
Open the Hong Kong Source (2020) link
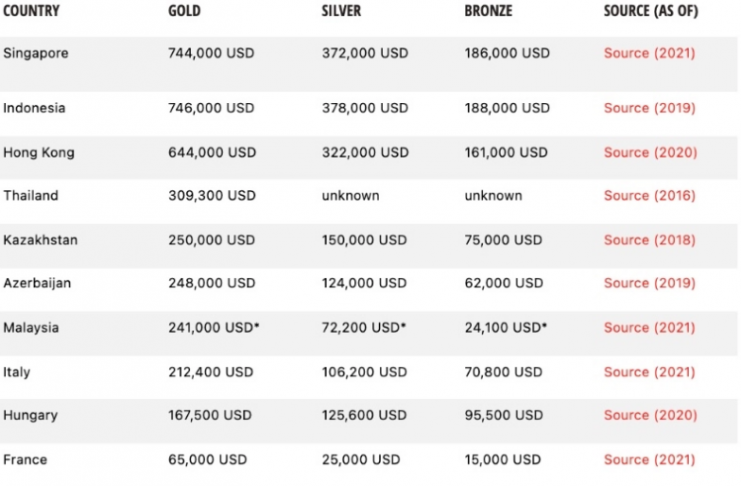(x=650, y=152)
